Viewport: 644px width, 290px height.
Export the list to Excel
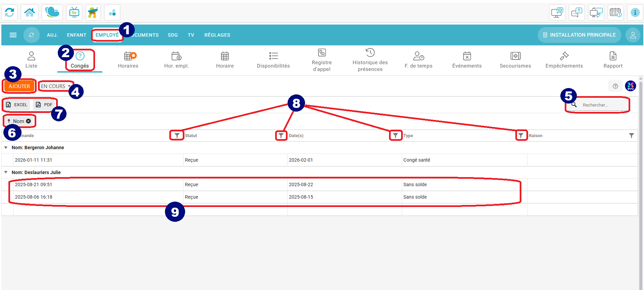tap(17, 105)
